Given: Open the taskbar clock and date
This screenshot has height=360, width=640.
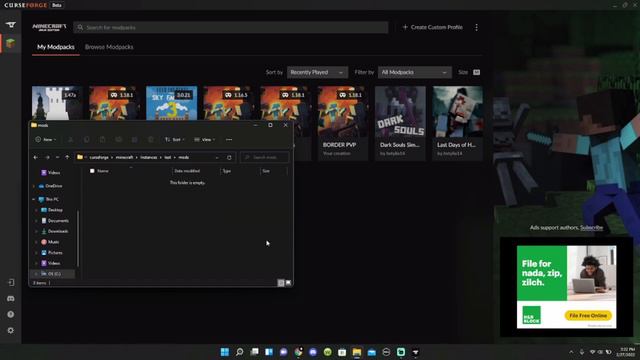Looking at the screenshot, I should (x=627, y=352).
